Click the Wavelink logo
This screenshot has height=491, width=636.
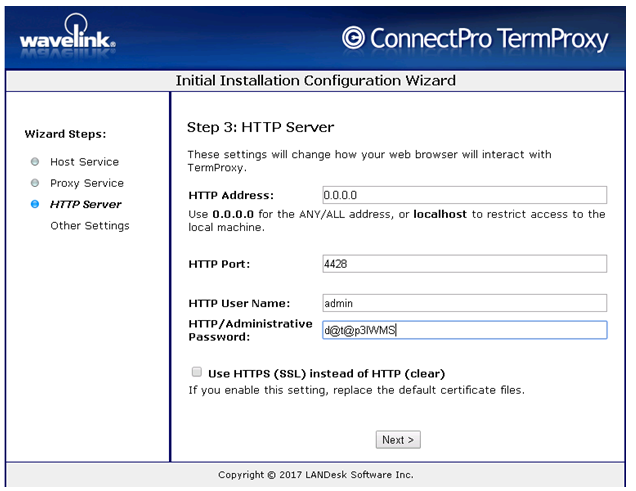click(x=67, y=36)
